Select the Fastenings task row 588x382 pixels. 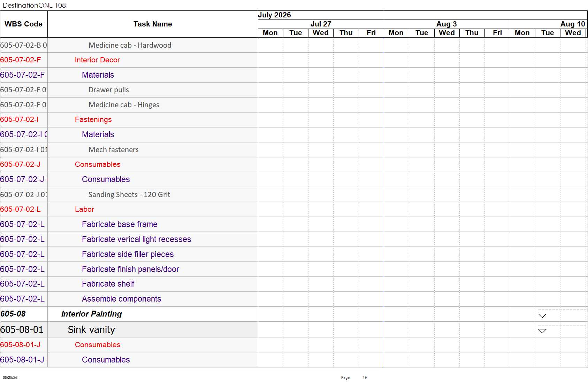pyautogui.click(x=129, y=119)
